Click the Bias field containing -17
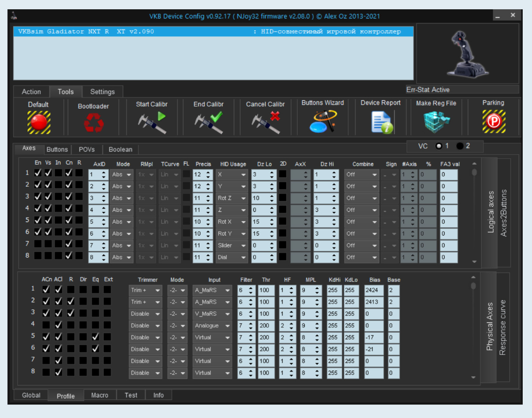 click(x=374, y=338)
